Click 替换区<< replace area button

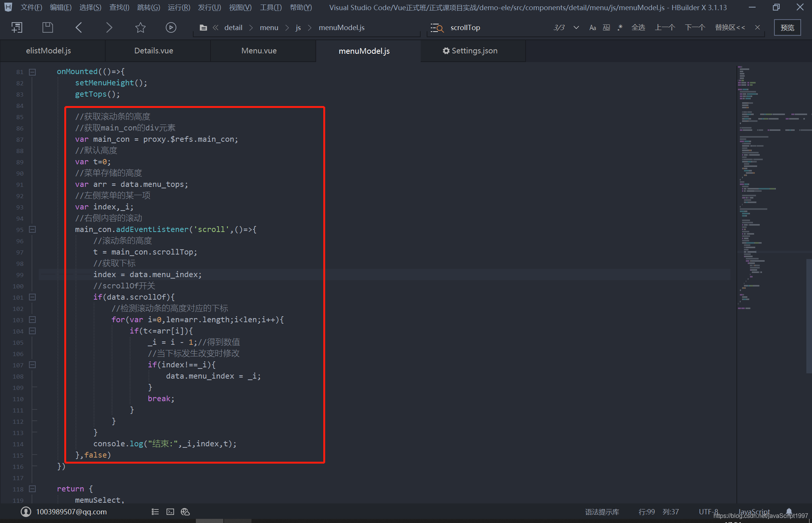pos(730,27)
